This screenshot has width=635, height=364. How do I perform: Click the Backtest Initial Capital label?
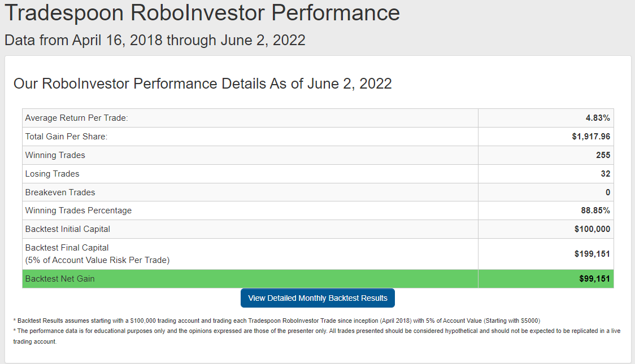tap(68, 229)
